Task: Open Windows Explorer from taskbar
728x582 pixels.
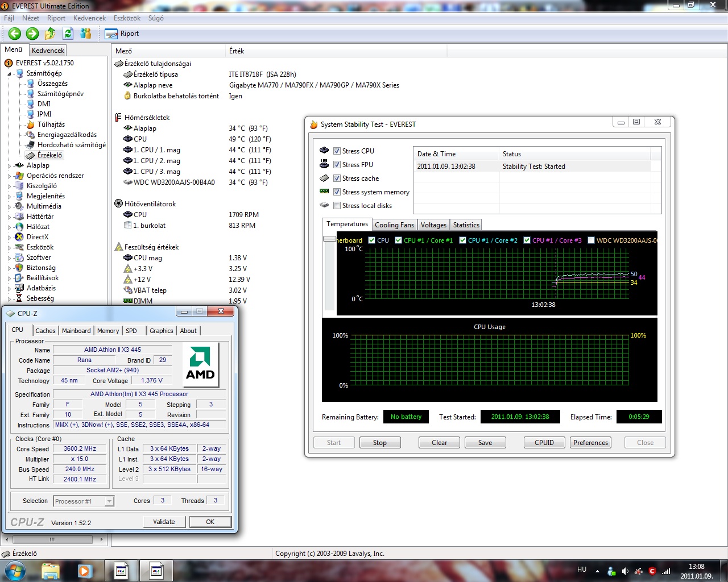Action: [50, 570]
